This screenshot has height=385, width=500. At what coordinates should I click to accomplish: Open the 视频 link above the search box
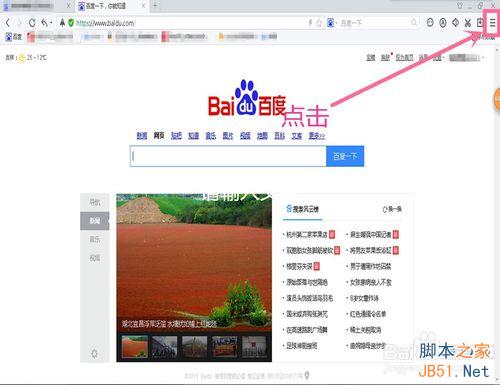point(245,135)
